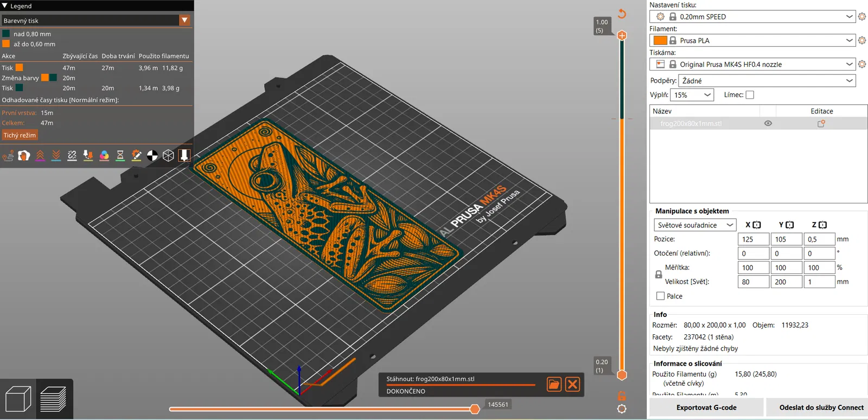Click Exportovat G-code button
868x420 pixels.
click(x=706, y=408)
